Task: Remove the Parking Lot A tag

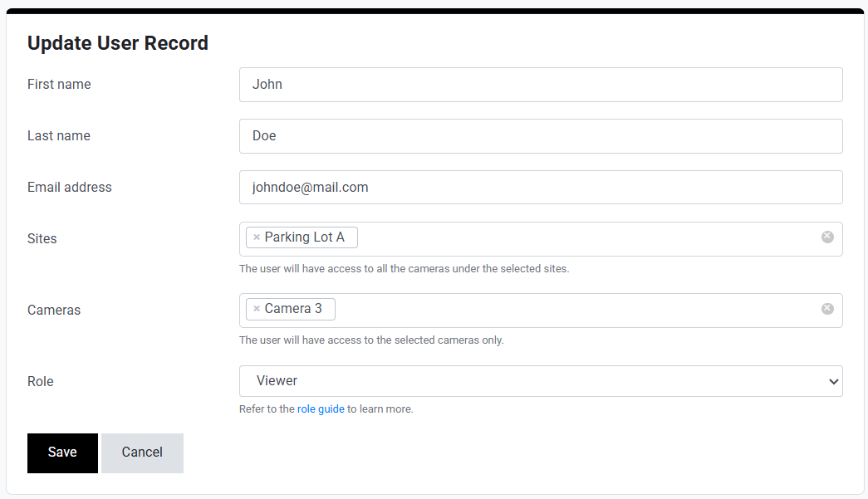Action: pyautogui.click(x=257, y=237)
